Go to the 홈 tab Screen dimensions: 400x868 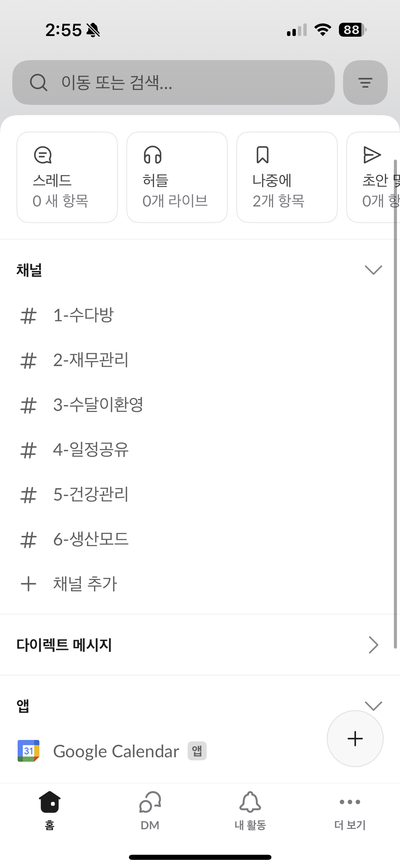pos(50,810)
